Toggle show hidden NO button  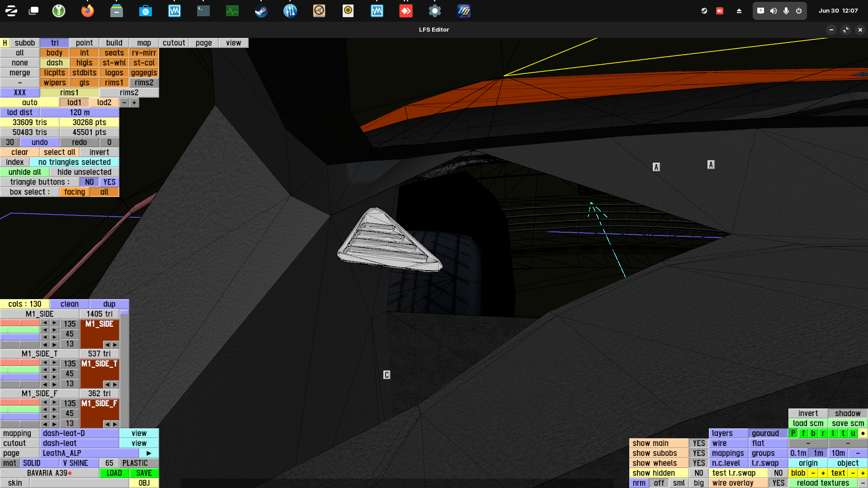(x=698, y=473)
